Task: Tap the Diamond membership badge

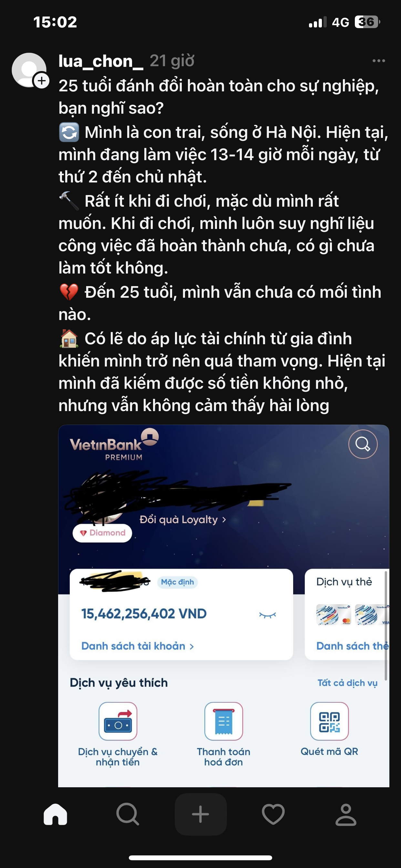Action: coord(102,533)
